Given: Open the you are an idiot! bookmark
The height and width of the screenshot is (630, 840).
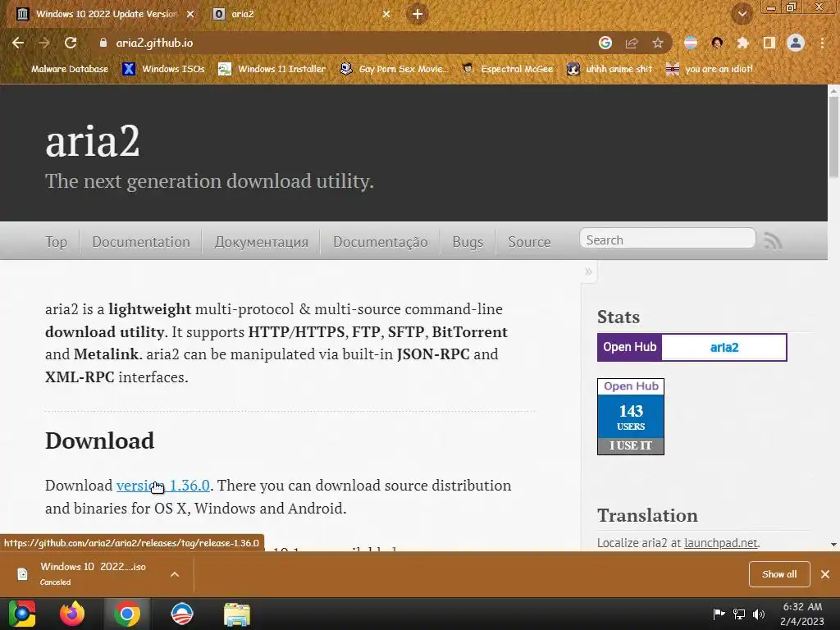Looking at the screenshot, I should pyautogui.click(x=710, y=69).
